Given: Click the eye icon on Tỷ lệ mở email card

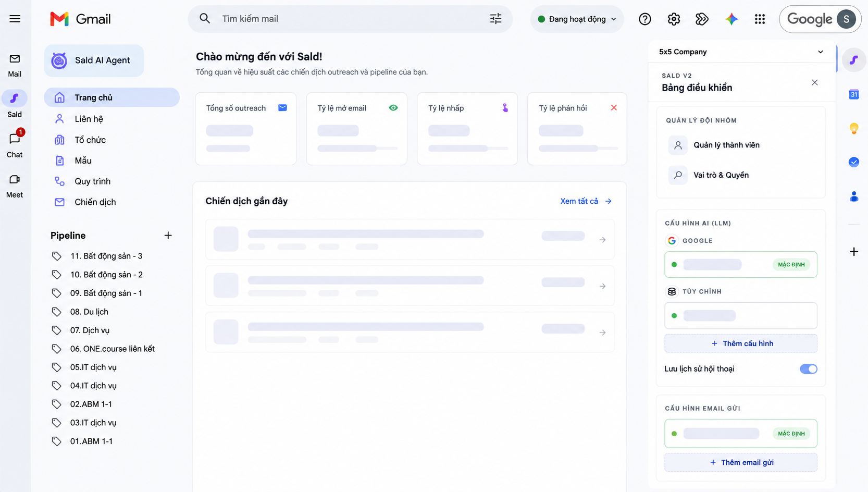Looking at the screenshot, I should click(x=393, y=107).
